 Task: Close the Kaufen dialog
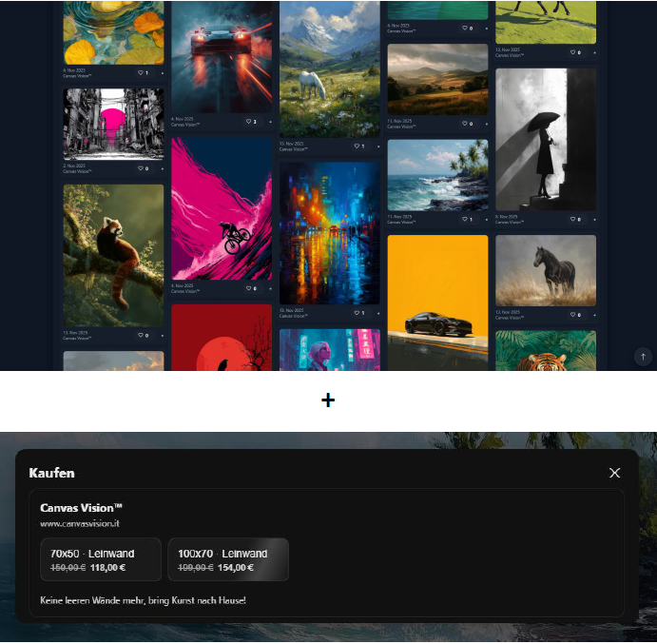(614, 473)
